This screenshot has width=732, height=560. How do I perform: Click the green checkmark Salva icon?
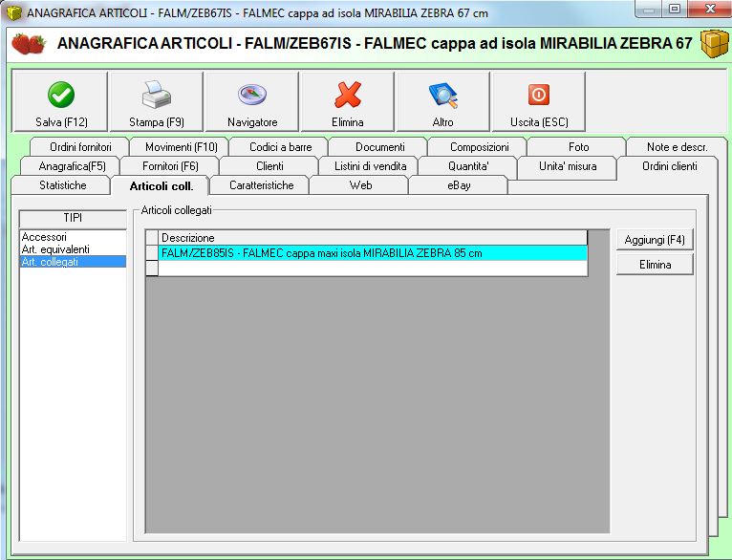click(x=61, y=95)
